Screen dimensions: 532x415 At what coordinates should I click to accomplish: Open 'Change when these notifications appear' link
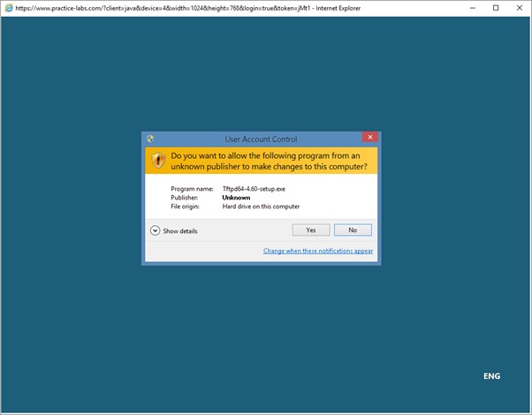tap(318, 251)
